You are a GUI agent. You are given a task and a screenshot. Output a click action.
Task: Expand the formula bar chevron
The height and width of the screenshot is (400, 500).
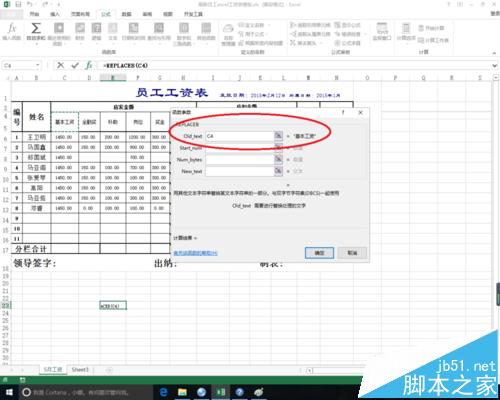pyautogui.click(x=495, y=66)
